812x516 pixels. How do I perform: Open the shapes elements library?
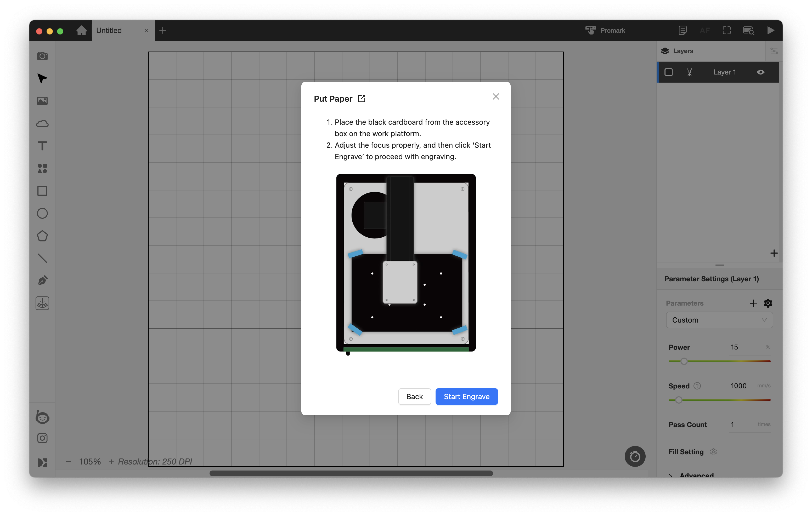click(x=42, y=169)
